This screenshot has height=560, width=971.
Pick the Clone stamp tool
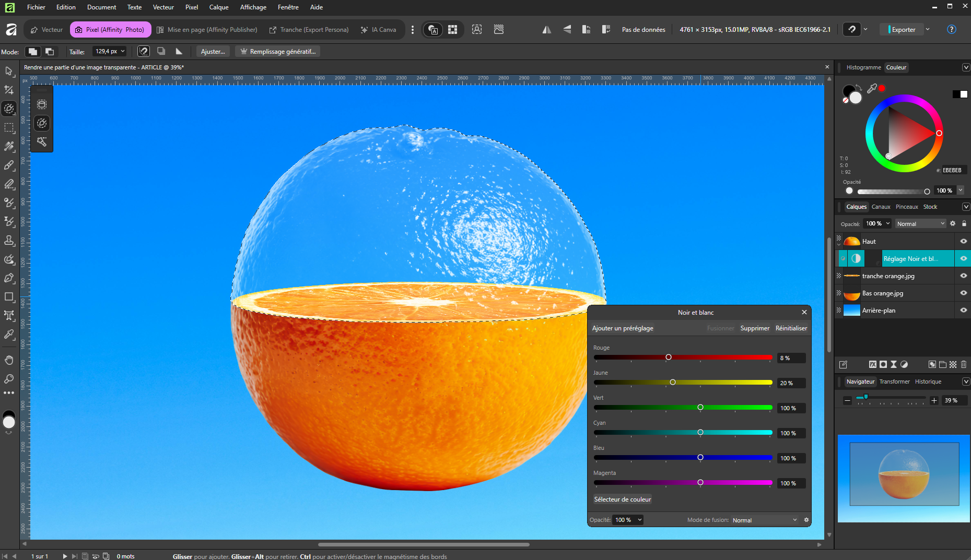click(x=9, y=240)
